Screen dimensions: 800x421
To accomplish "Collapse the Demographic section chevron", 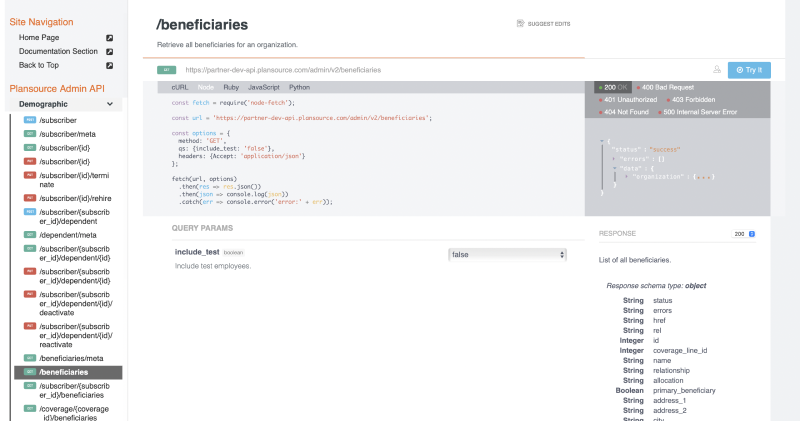I will point(109,103).
